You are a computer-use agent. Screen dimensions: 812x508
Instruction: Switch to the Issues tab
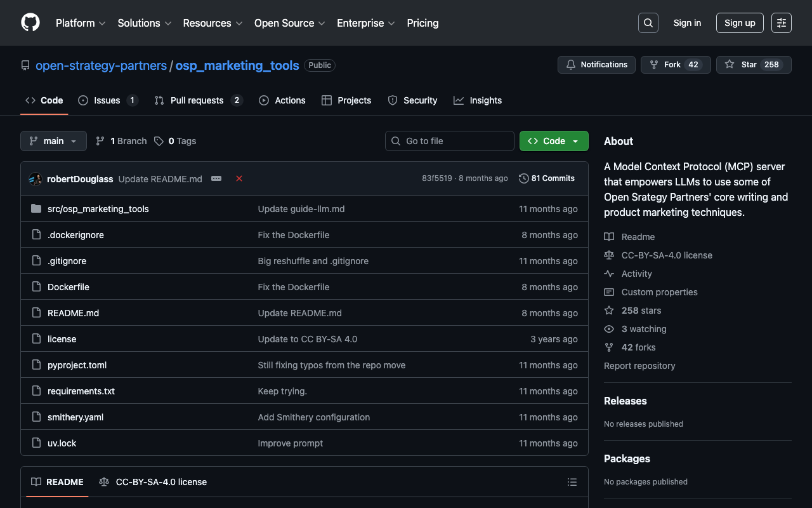point(107,100)
